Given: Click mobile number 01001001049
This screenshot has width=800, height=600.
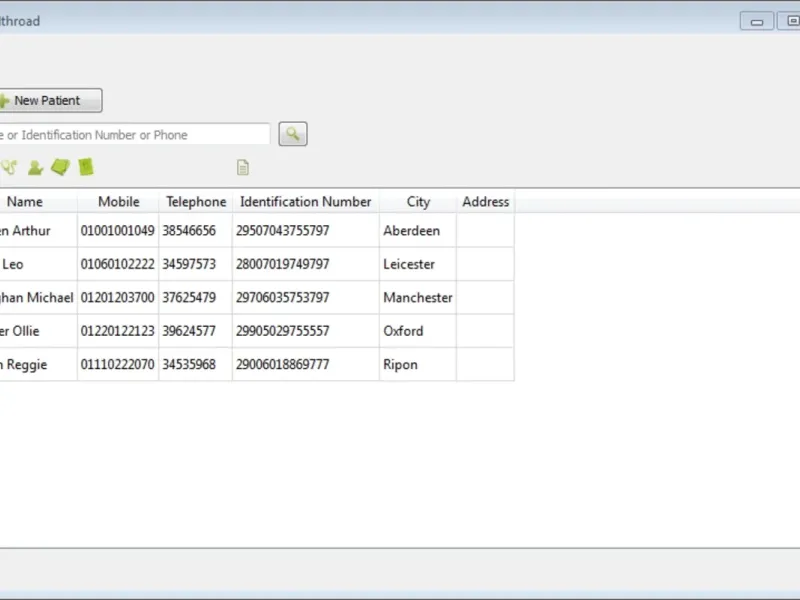Looking at the screenshot, I should point(117,231).
